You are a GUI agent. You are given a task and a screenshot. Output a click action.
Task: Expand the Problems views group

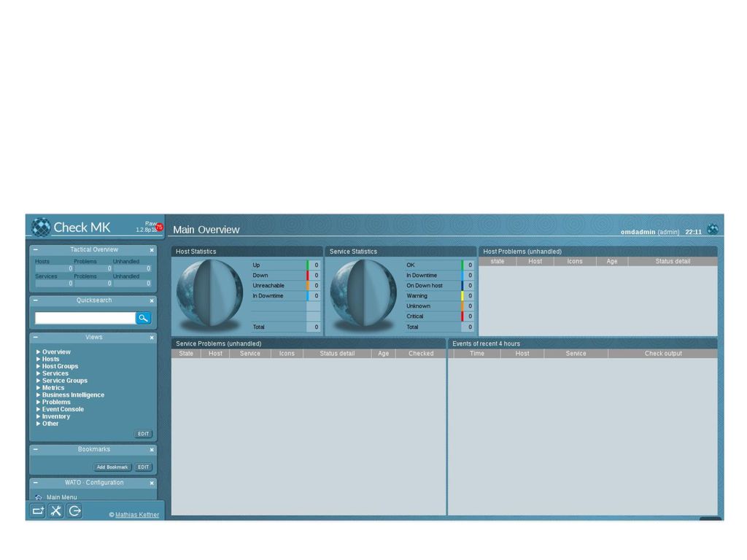[53, 402]
